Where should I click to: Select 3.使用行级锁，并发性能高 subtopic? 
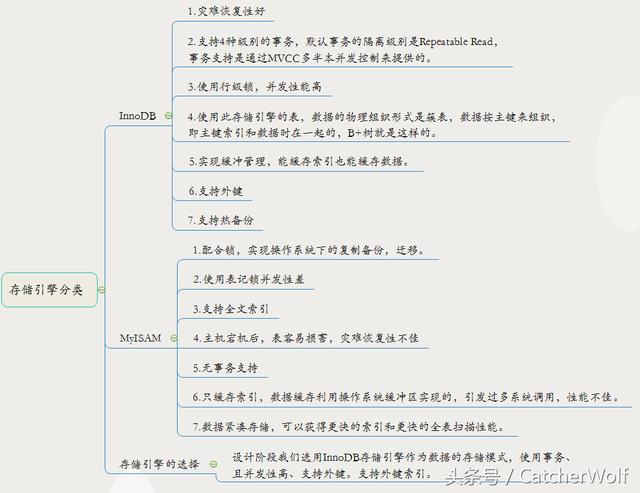coord(258,87)
